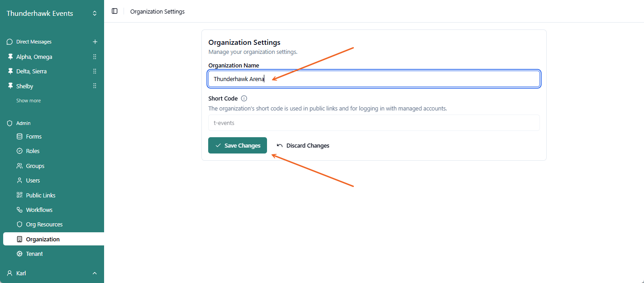This screenshot has height=283, width=644.
Task: Open Org Resources page
Action: tap(44, 224)
